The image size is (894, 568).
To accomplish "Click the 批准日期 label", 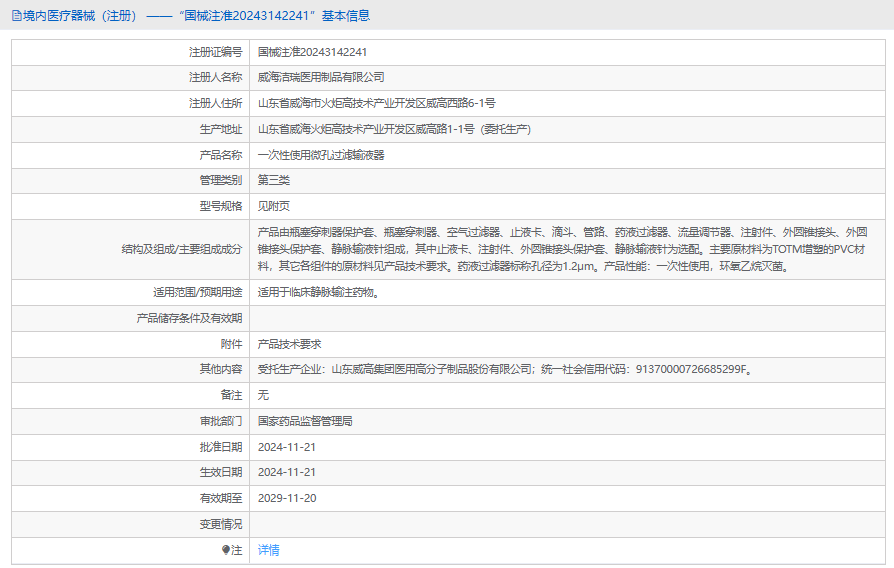I will 221,447.
